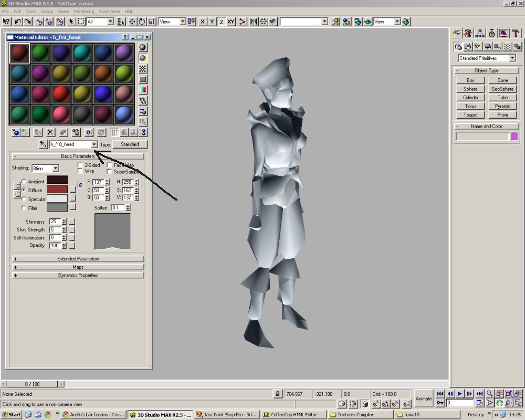525x420 pixels.
Task: Click the Teapot primitive button
Action: point(470,115)
